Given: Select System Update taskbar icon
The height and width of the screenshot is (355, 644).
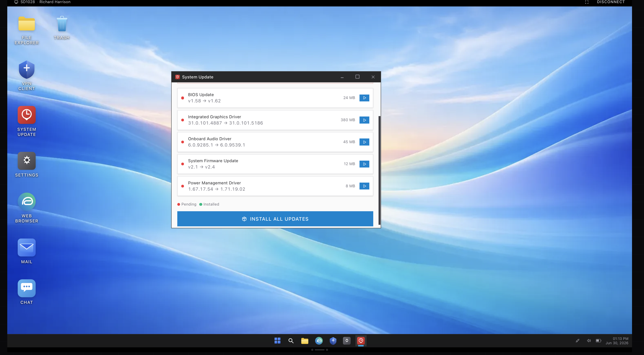Looking at the screenshot, I should [x=361, y=341].
